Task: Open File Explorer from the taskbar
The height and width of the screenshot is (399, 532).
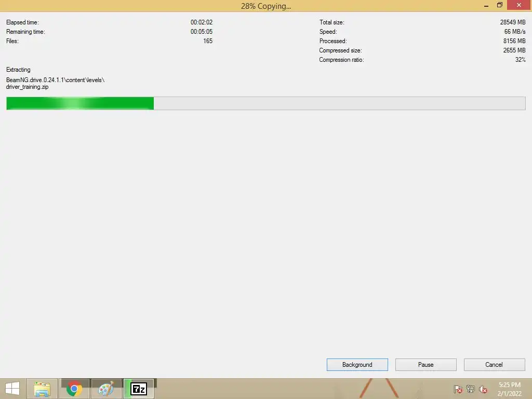Action: click(42, 389)
